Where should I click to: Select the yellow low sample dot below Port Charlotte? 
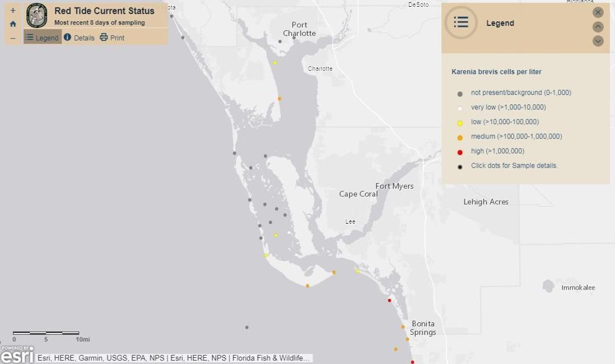(275, 63)
